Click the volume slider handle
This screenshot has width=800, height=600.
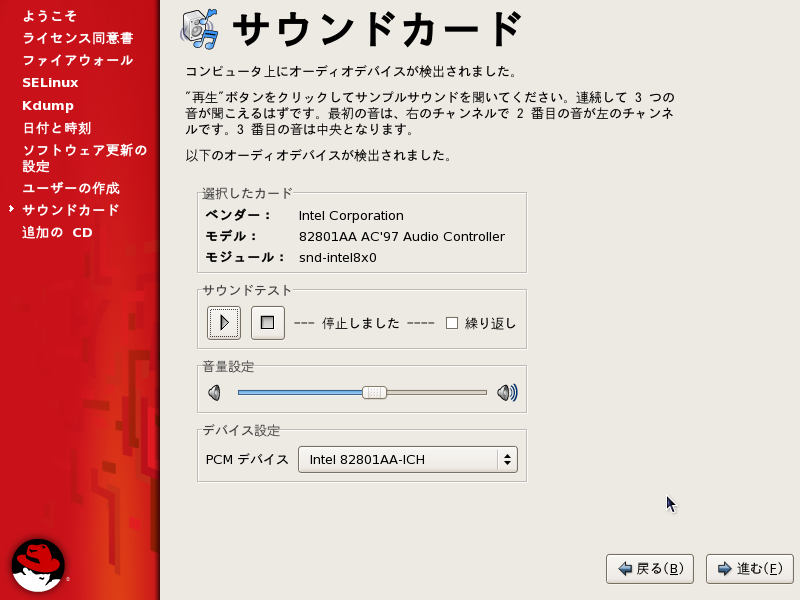pos(374,392)
